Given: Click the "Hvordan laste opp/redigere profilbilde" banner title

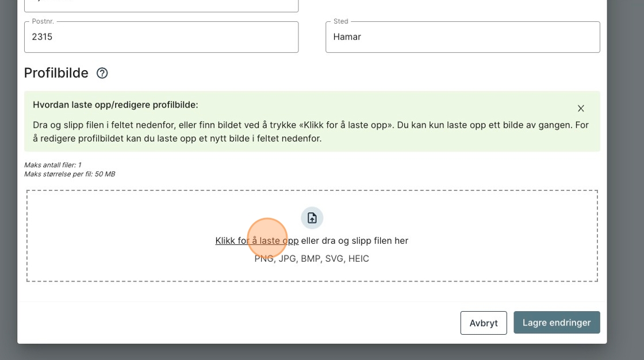Looking at the screenshot, I should (115, 105).
